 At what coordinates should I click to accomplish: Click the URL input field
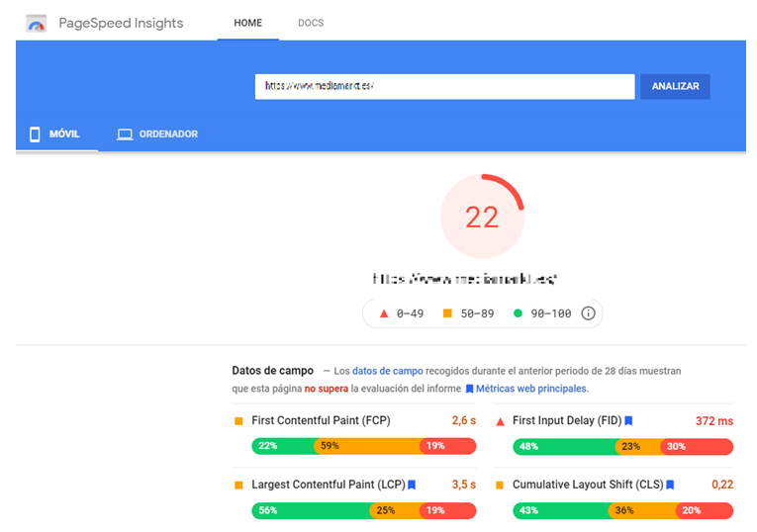coord(444,86)
